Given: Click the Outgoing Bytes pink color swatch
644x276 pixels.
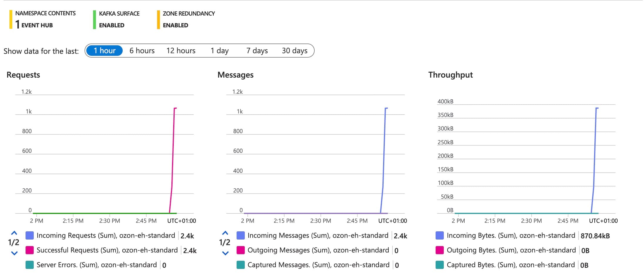Looking at the screenshot, I should click(440, 250).
